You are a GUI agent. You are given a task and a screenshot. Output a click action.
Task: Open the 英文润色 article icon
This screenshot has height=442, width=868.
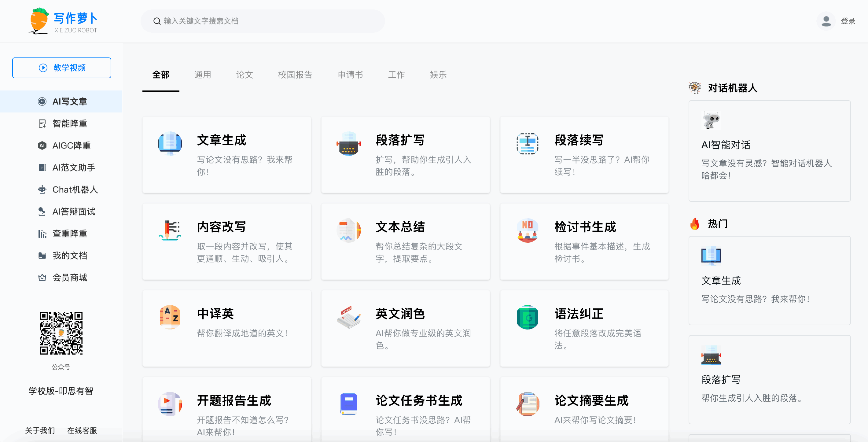pos(348,317)
